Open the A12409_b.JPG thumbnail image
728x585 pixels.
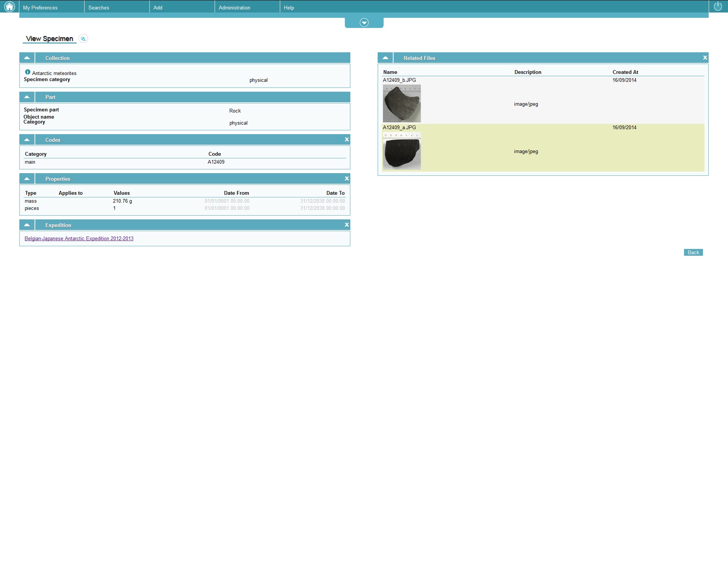click(402, 103)
